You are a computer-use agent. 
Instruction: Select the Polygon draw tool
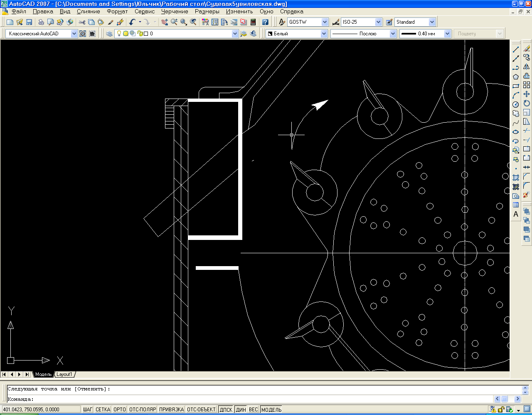point(516,77)
